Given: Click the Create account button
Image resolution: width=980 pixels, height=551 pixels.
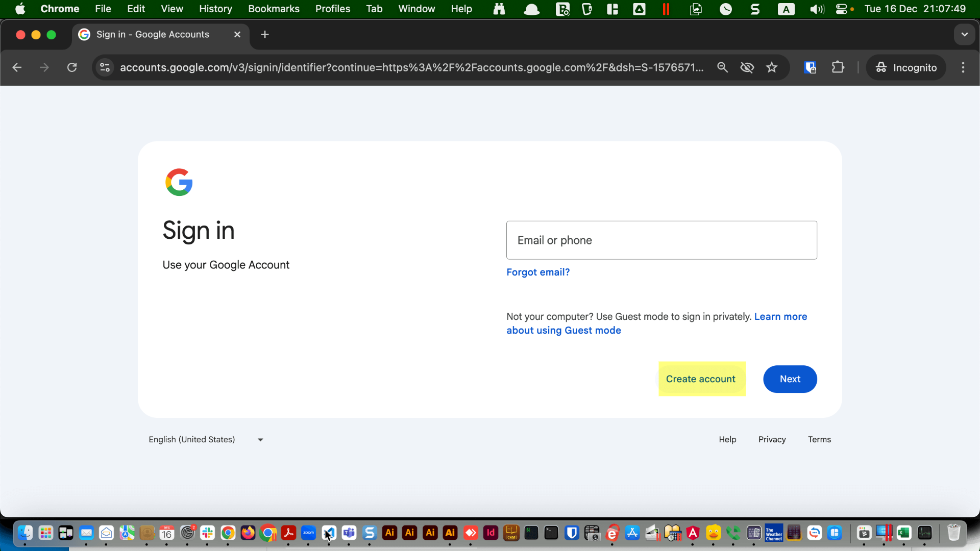Looking at the screenshot, I should 701,379.
